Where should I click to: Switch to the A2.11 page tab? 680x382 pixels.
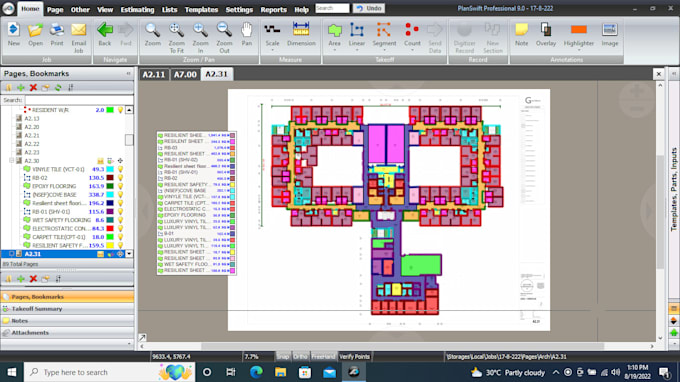tap(154, 75)
